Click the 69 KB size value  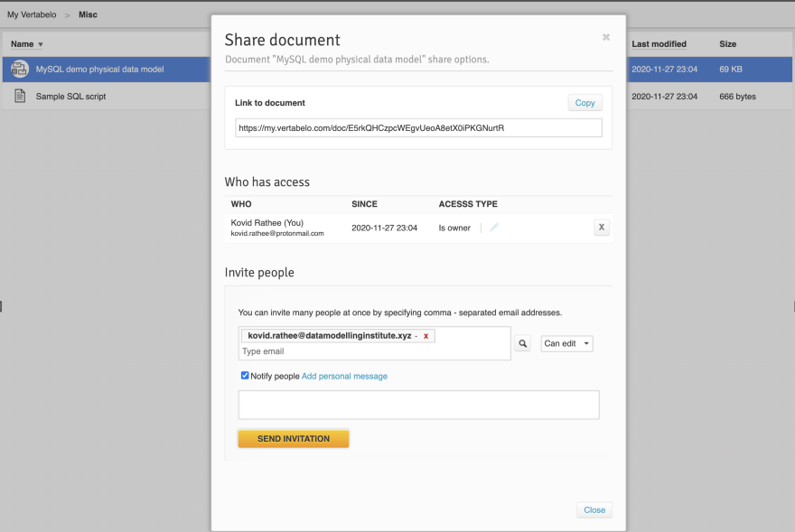click(x=731, y=69)
